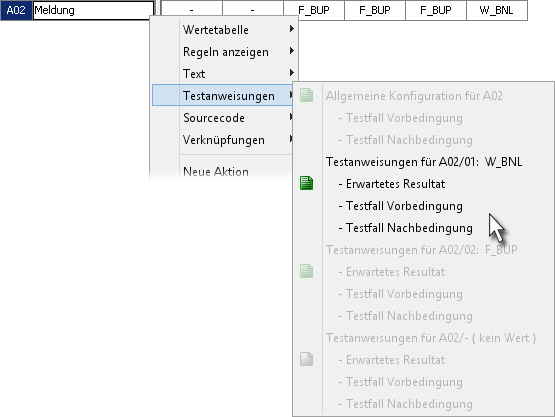
Task: Expand the Text submenu arrow
Action: 291,73
